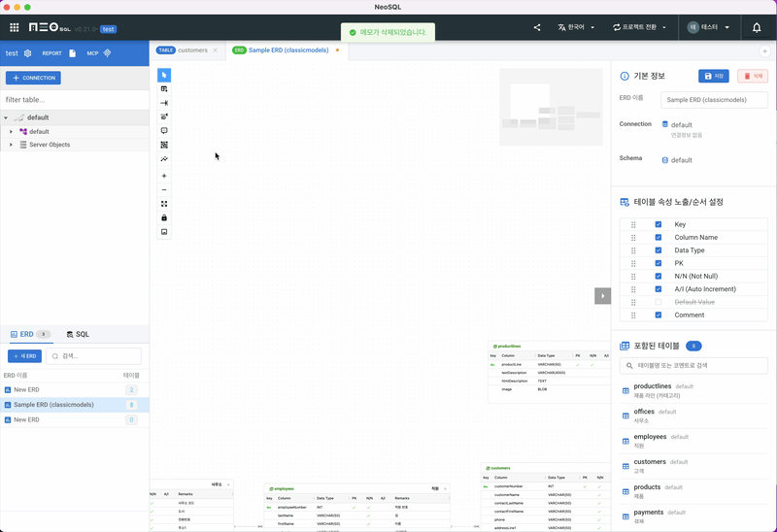Open notifications bell icon
Screen dimensions: 777x532
757,27
